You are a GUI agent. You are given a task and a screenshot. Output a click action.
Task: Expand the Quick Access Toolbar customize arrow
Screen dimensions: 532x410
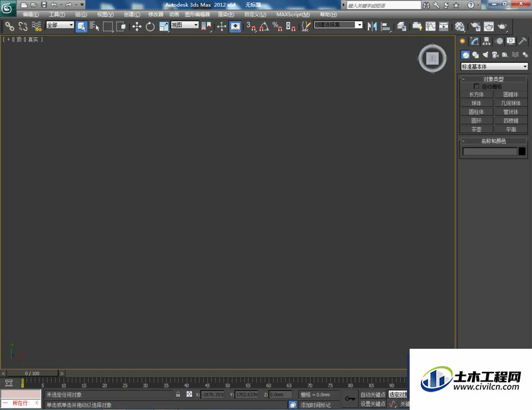point(82,5)
